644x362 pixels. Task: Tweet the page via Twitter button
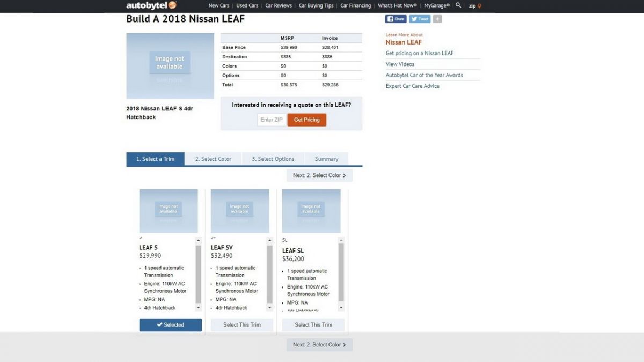pyautogui.click(x=420, y=19)
